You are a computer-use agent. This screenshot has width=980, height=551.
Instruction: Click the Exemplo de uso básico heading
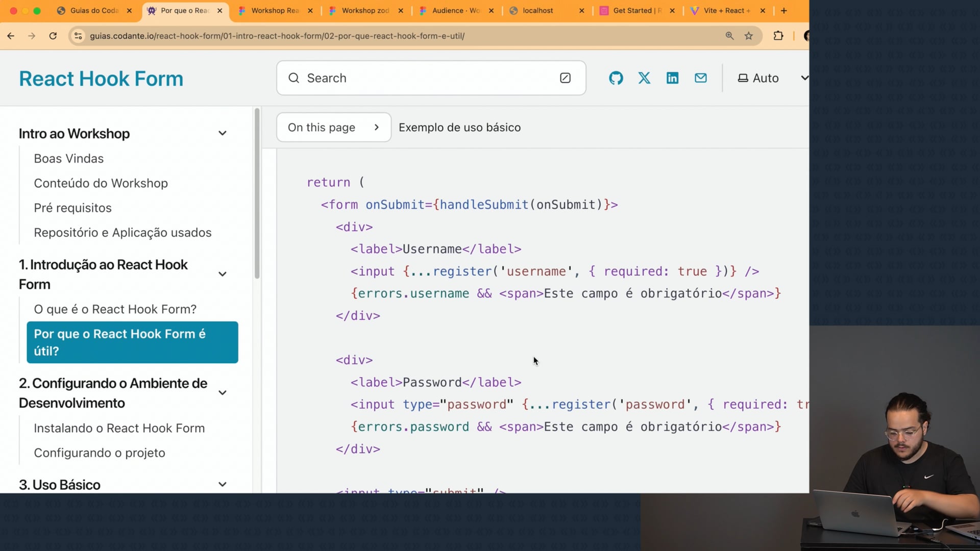(x=459, y=128)
